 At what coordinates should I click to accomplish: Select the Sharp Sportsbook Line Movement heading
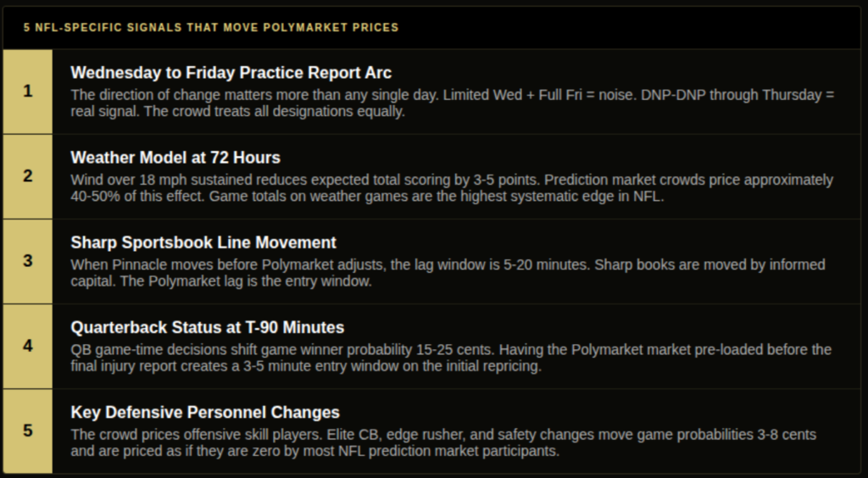[203, 243]
